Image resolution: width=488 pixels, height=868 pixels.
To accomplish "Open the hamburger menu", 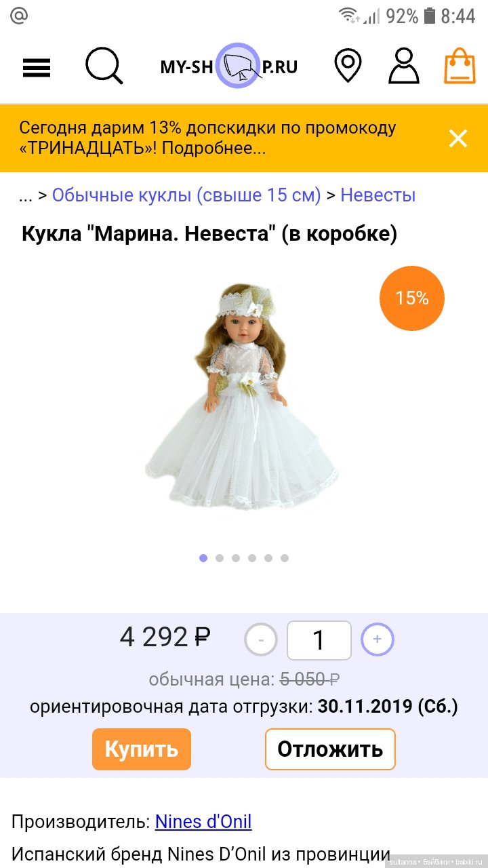I will [x=37, y=67].
